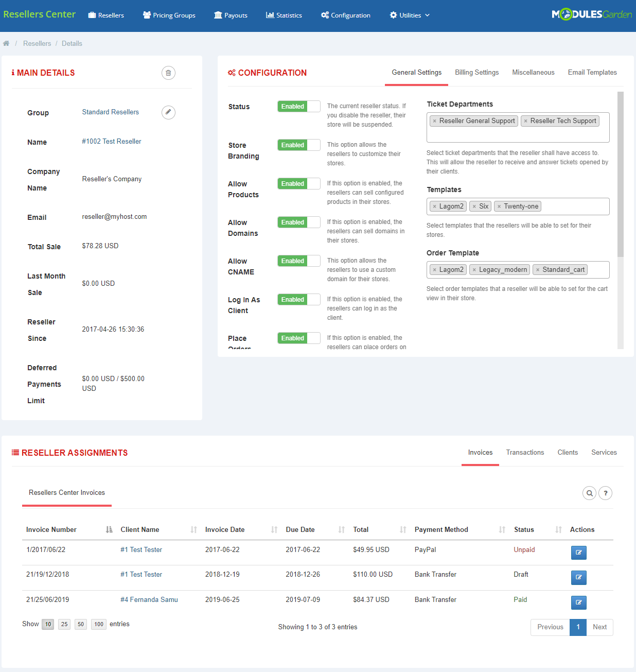Toggle Log In As Client switch
Screen dimensions: 636x672
299,300
